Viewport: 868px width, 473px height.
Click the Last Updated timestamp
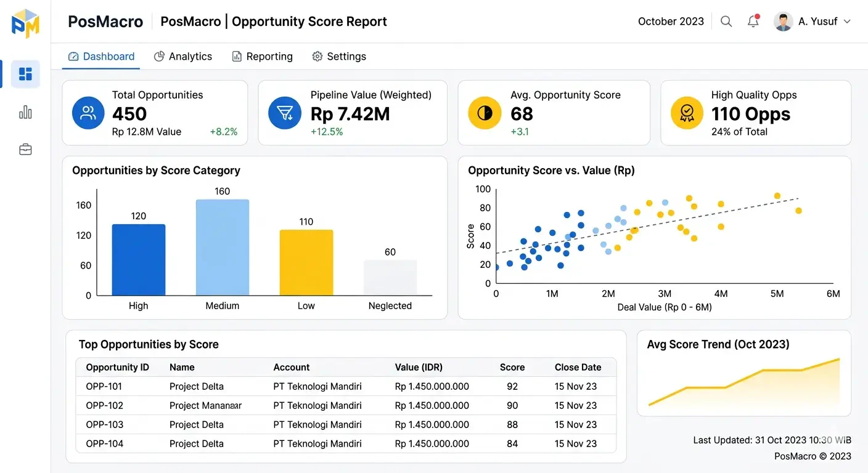(x=772, y=440)
